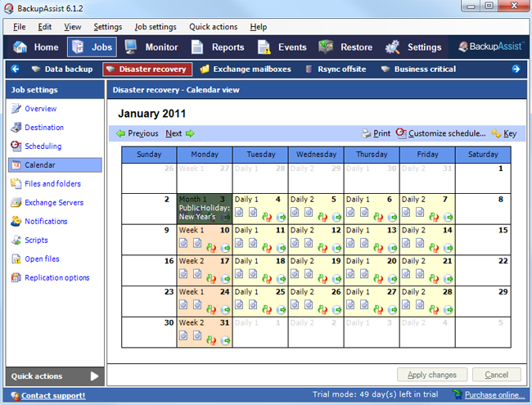532x405 pixels.
Task: Open the Destination job setting
Action: (44, 128)
